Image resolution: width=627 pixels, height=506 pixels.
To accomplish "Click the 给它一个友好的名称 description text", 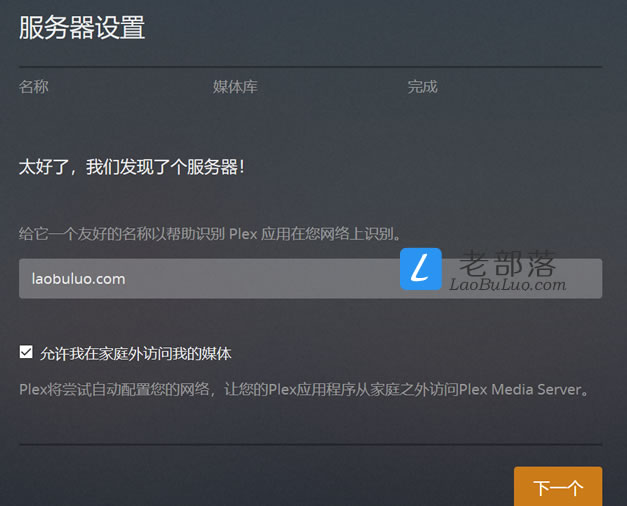I will tap(210, 234).
